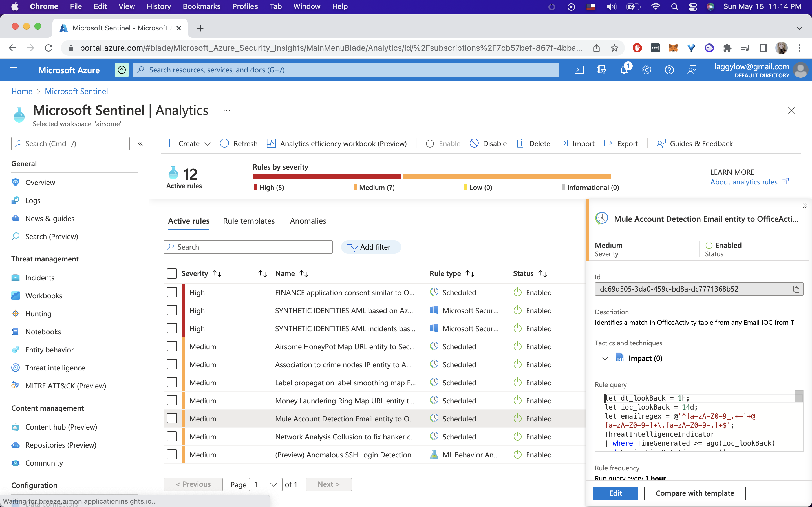Click the blue Edit button
The image size is (812, 507).
[x=615, y=493]
